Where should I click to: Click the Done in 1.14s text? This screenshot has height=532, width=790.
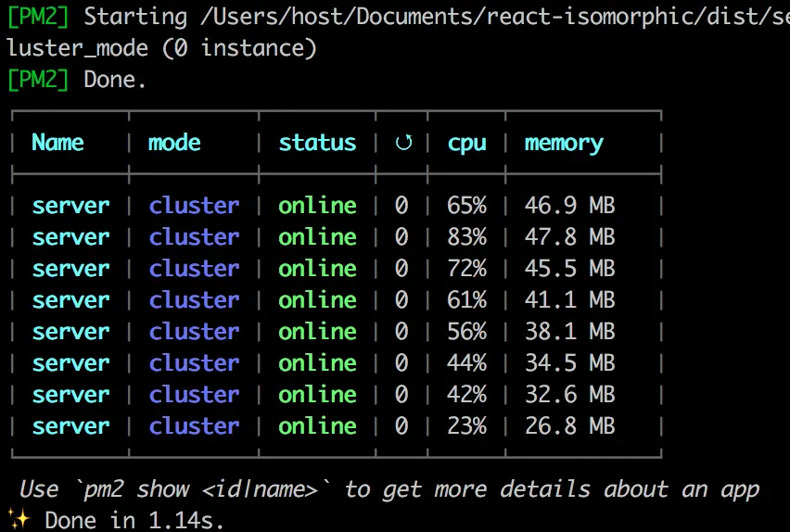pos(134,520)
